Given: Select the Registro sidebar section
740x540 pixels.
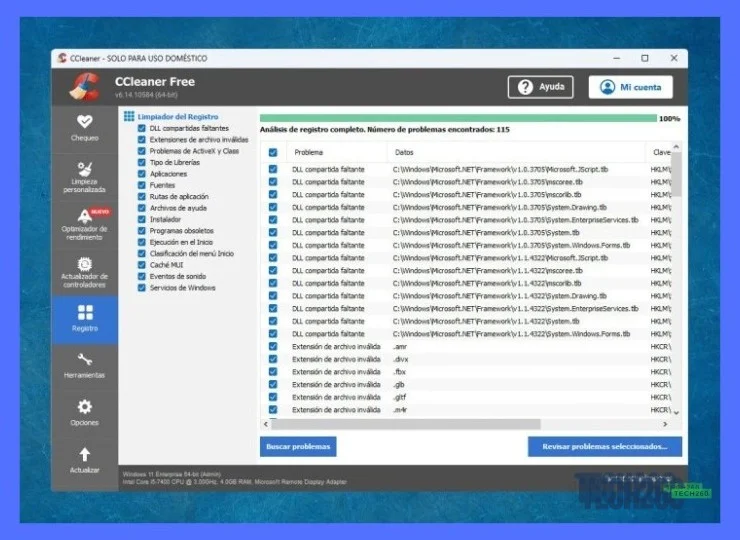Looking at the screenshot, I should pyautogui.click(x=85, y=319).
